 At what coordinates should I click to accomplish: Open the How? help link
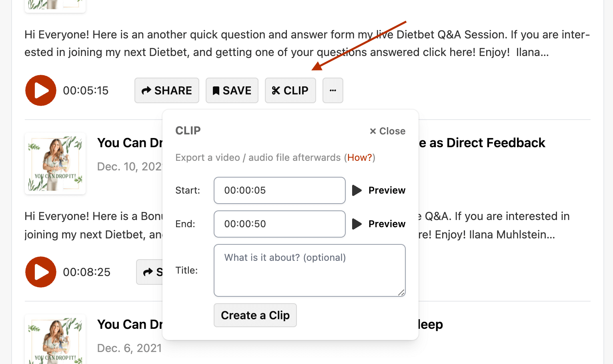point(360,158)
